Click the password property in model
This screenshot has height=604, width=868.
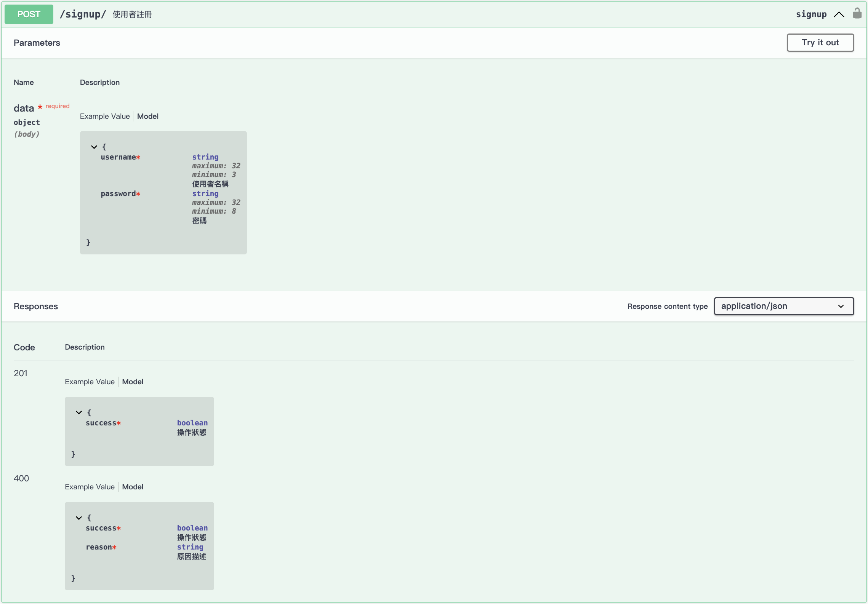[x=118, y=193]
